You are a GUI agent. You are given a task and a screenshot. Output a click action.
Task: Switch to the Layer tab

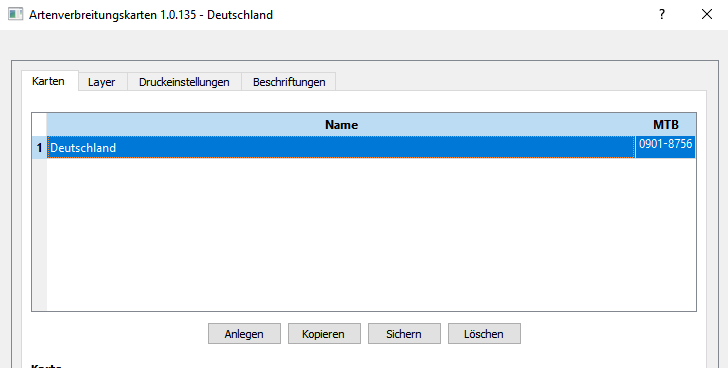(102, 82)
